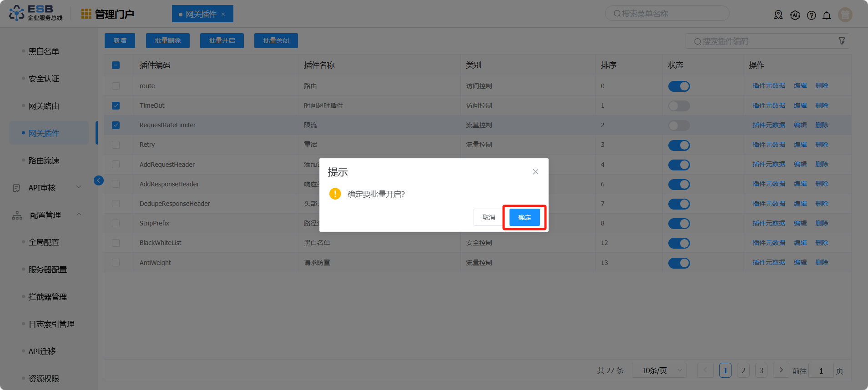Click the user avatar icon
The height and width of the screenshot is (390, 868).
point(845,15)
